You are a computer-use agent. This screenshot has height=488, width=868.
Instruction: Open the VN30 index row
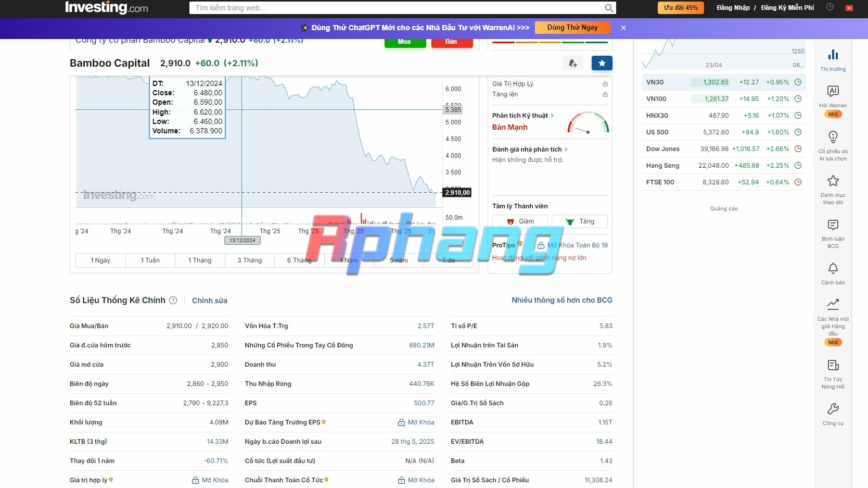point(724,82)
